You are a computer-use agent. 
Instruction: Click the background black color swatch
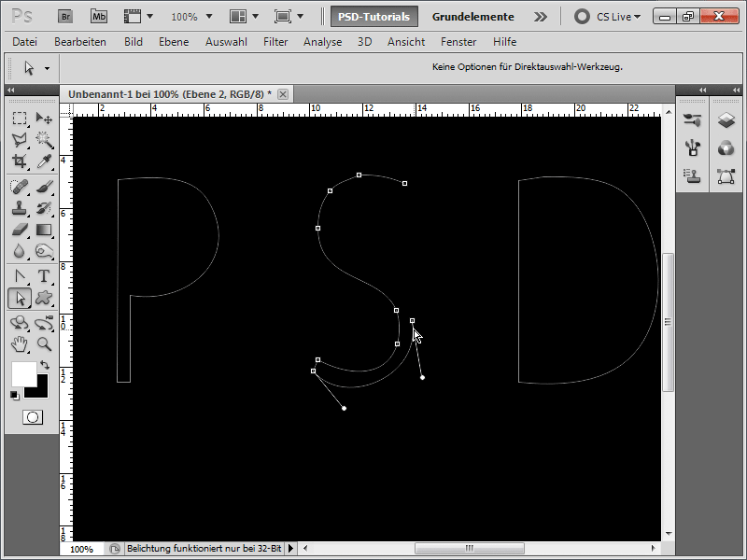(x=41, y=391)
